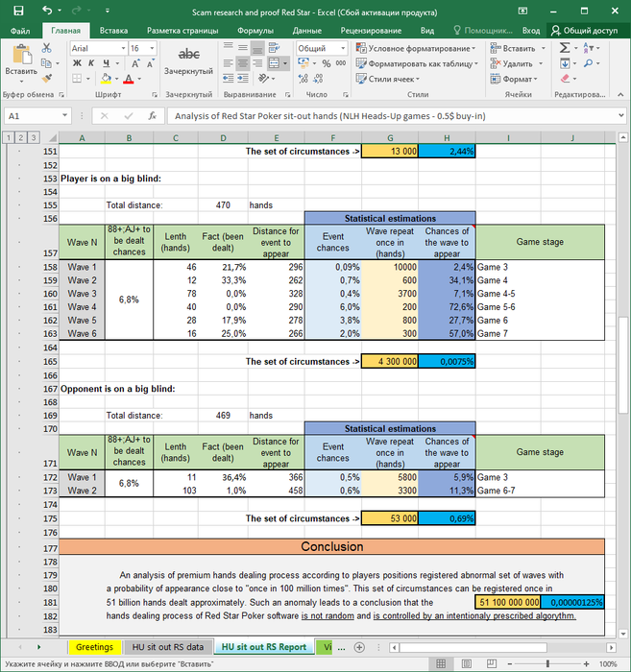The width and height of the screenshot is (631, 672).
Task: Open the Arial font name dropdown
Action: click(x=123, y=48)
